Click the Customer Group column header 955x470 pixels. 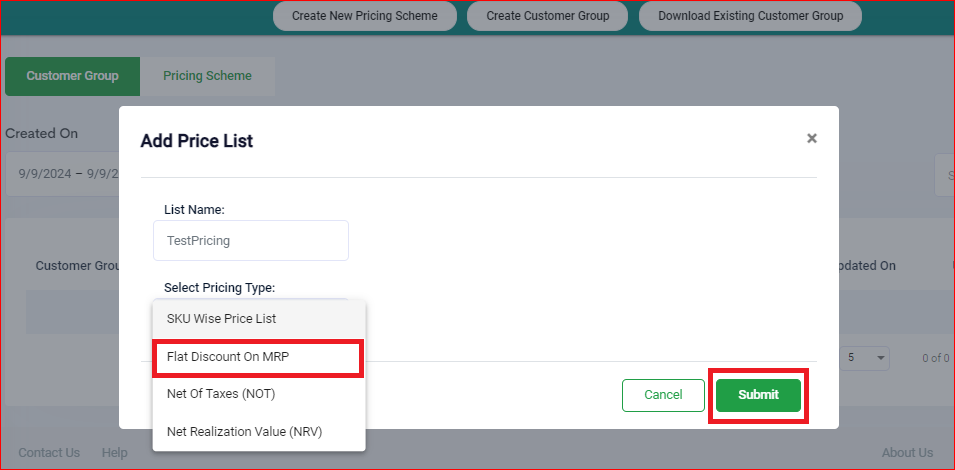(78, 266)
